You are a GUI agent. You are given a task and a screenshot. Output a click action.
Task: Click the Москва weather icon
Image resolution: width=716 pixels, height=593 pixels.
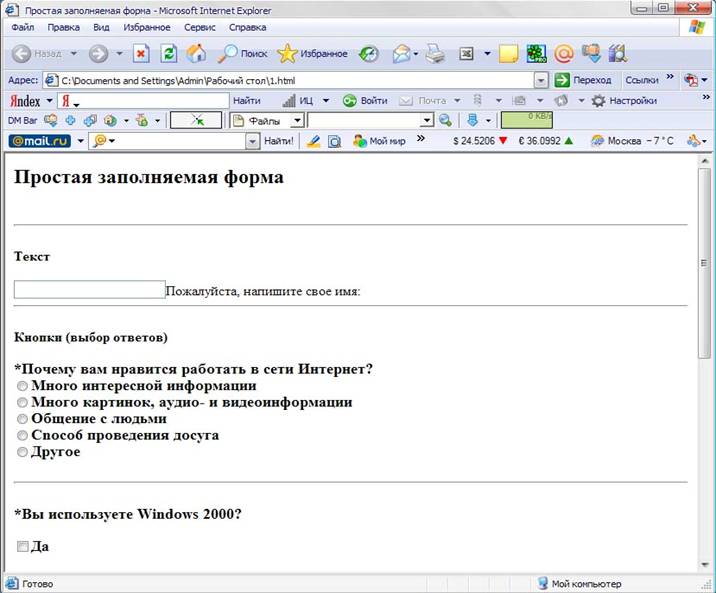[x=597, y=141]
